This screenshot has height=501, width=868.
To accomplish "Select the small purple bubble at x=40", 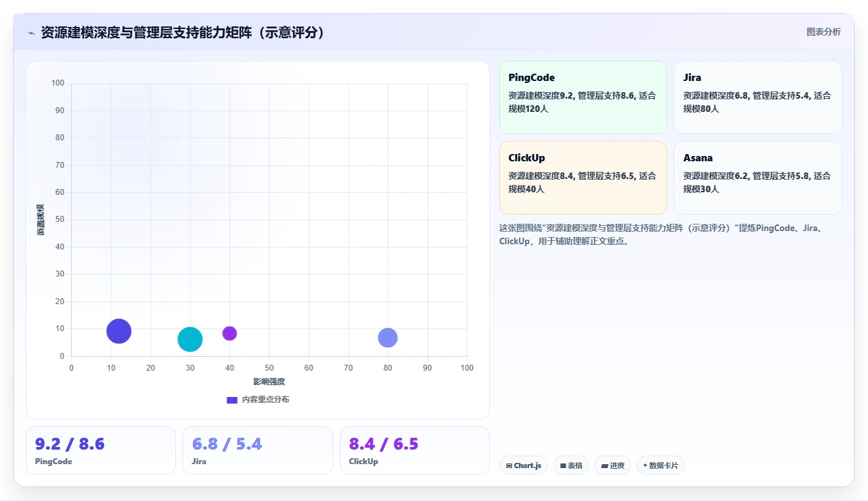I will [x=229, y=333].
